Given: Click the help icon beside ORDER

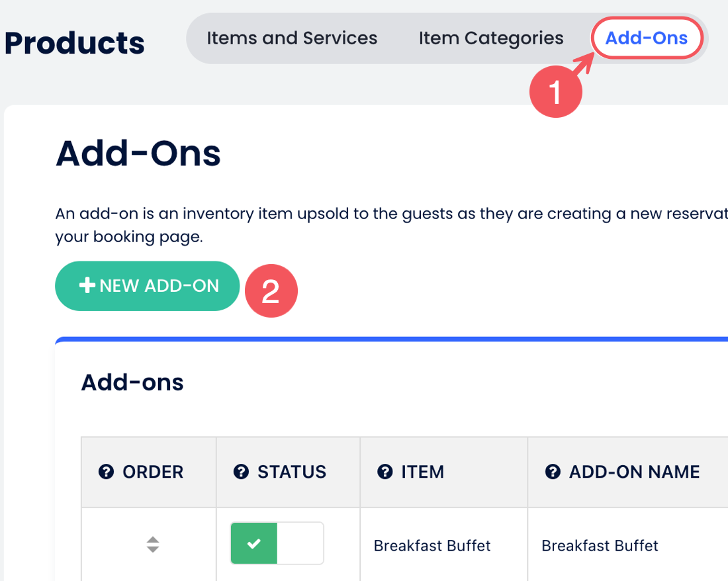Looking at the screenshot, I should (106, 472).
